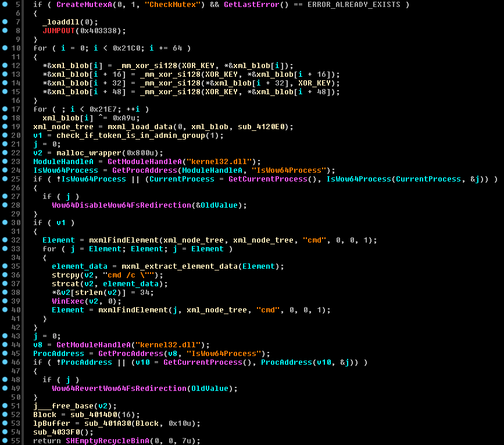The width and height of the screenshot is (504, 445).
Task: Click the "cmd /c \"" string literal
Action: pos(128,275)
